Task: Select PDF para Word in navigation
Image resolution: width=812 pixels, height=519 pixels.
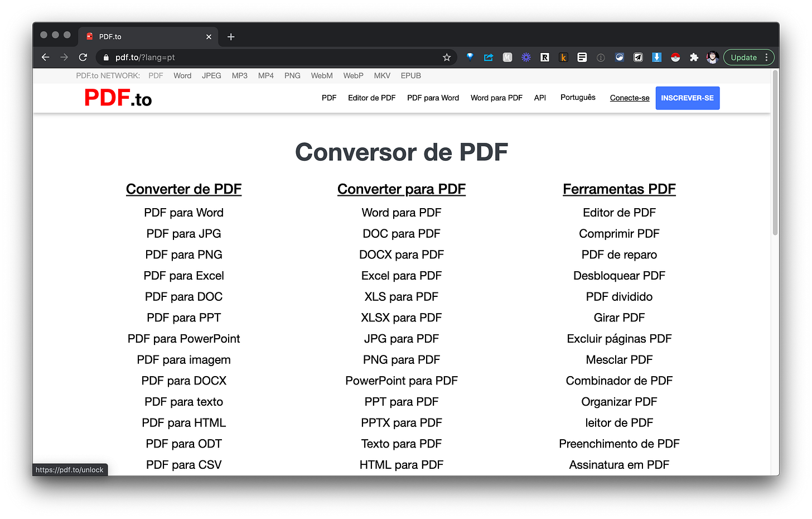Action: (x=433, y=98)
